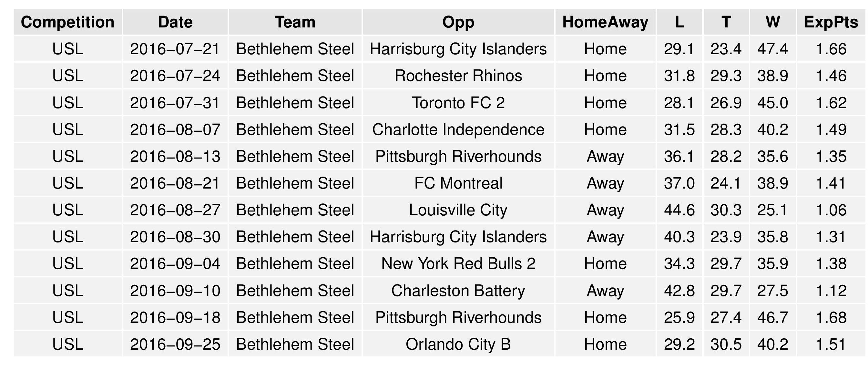Select the Opp column header

458,22
